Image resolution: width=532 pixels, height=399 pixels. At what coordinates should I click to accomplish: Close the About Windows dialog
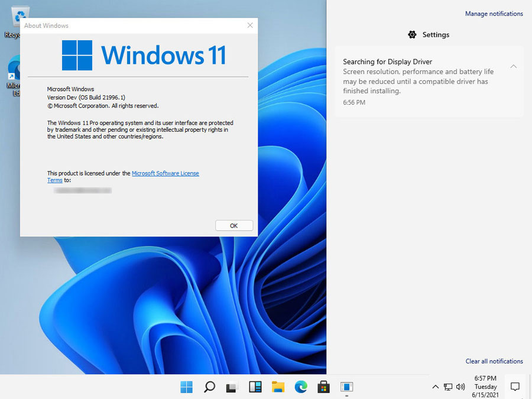(x=250, y=25)
